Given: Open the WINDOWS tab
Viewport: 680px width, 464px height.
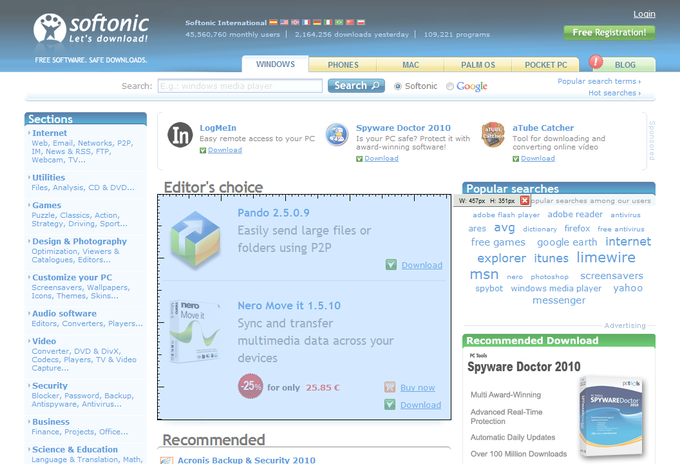Looking at the screenshot, I should 275,64.
